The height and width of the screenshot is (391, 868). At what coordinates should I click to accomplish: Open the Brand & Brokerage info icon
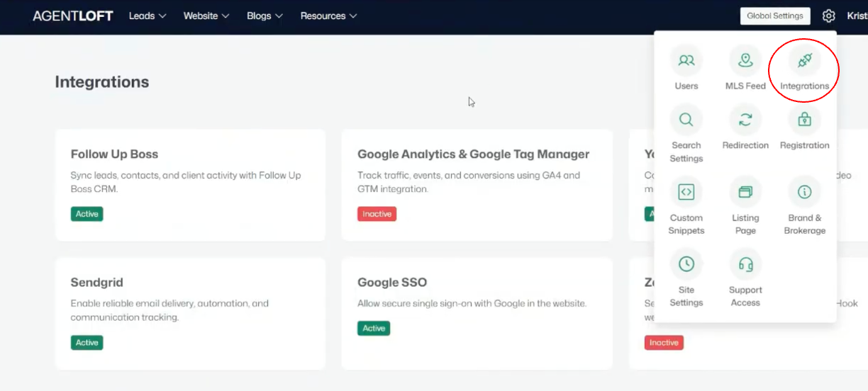tap(804, 192)
